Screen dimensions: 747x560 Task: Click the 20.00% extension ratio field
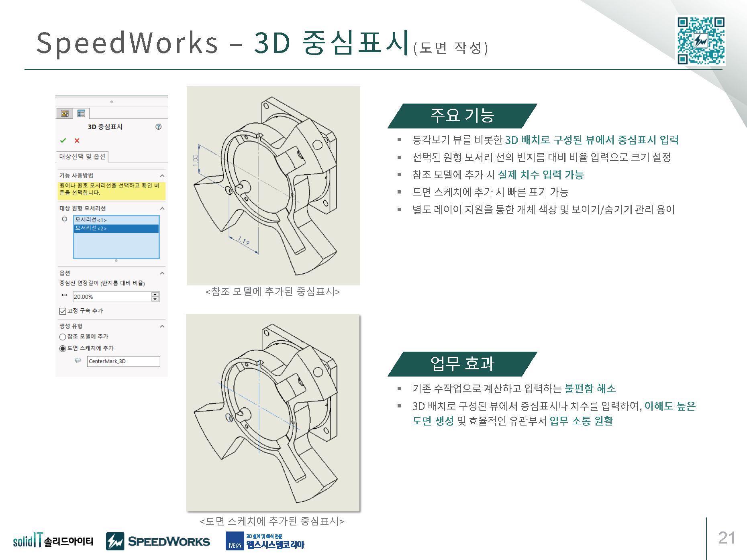pos(112,297)
